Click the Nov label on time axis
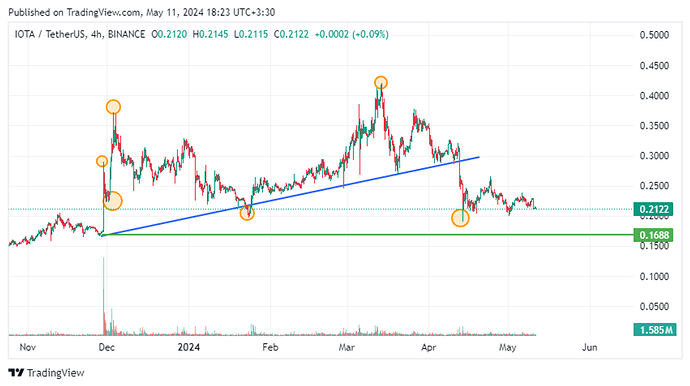 tap(27, 347)
